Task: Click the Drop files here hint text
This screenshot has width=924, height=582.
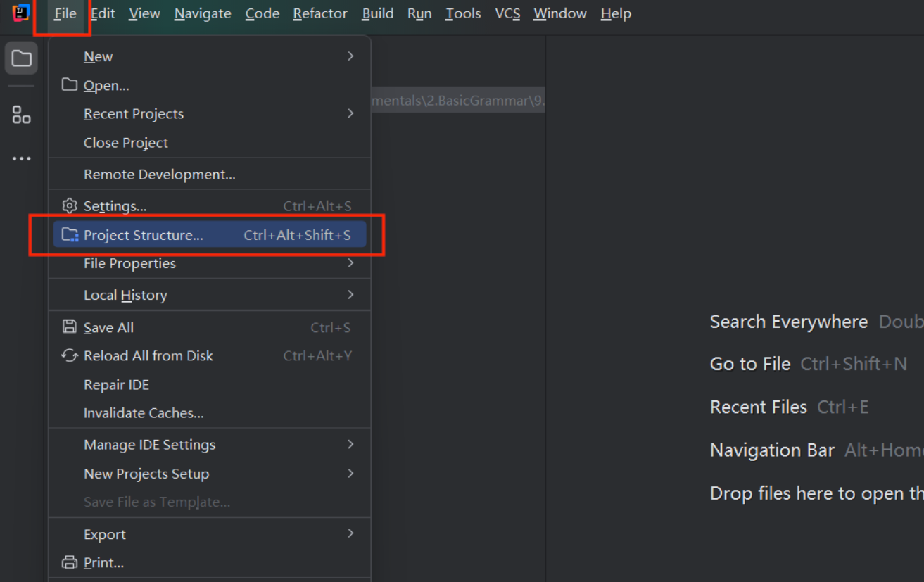Action: pos(816,493)
